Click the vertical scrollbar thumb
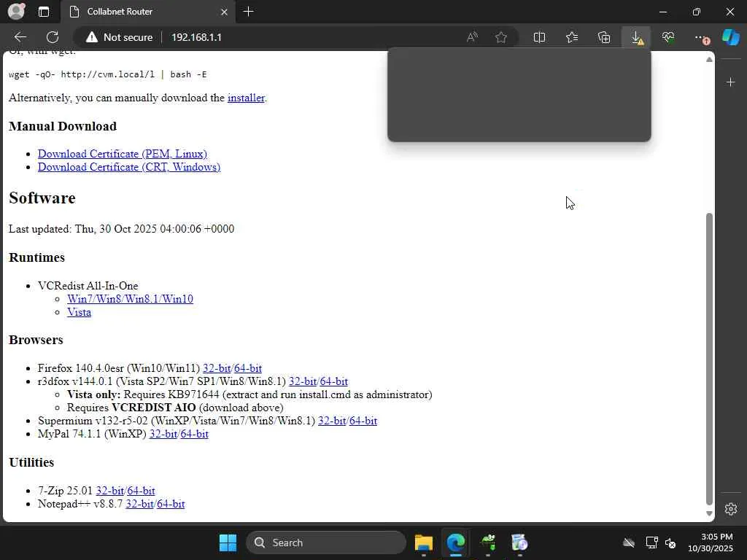The image size is (747, 560). coord(709,359)
